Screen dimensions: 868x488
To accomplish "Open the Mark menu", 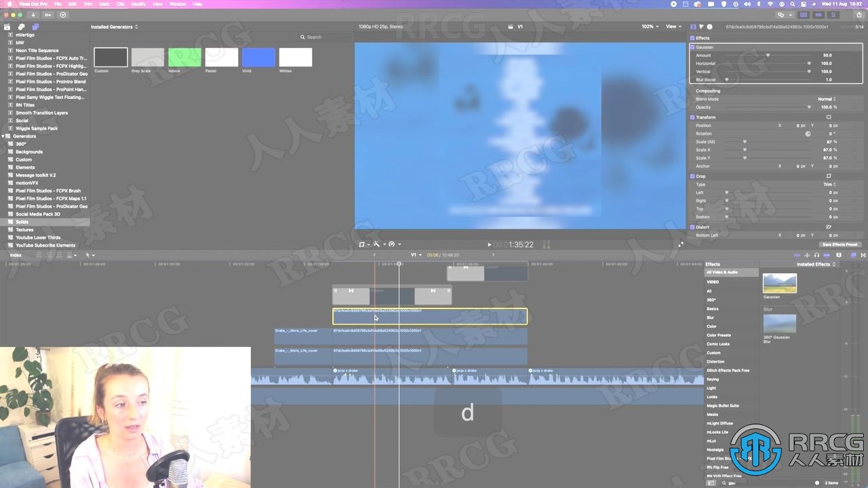I will [104, 4].
